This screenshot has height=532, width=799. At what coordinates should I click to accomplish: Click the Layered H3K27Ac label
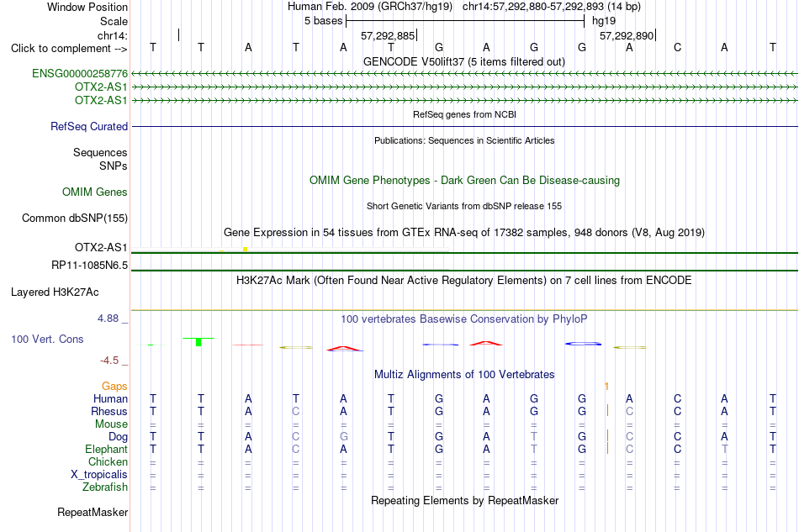point(55,292)
